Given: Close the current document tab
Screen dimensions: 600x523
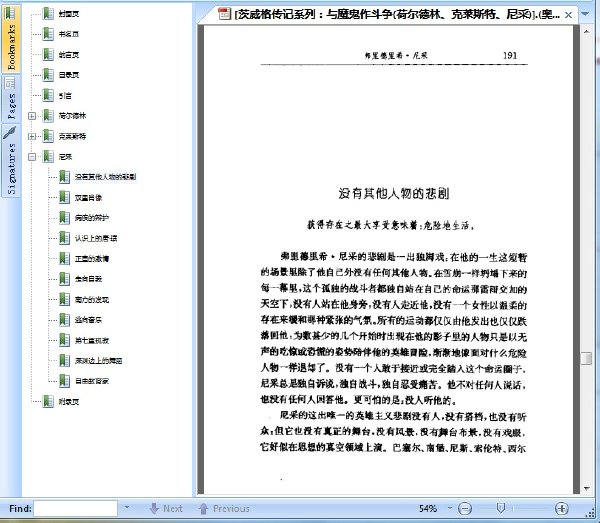Looking at the screenshot, I should click(x=569, y=15).
